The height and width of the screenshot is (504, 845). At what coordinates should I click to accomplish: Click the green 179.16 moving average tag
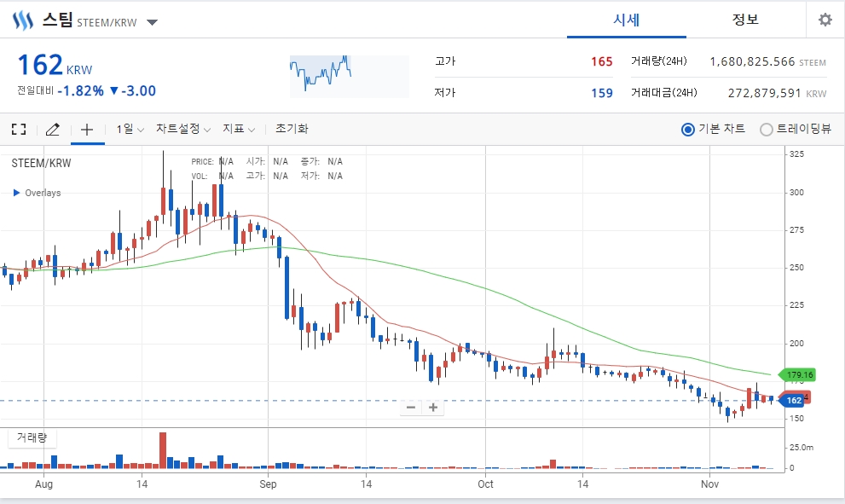coord(798,374)
